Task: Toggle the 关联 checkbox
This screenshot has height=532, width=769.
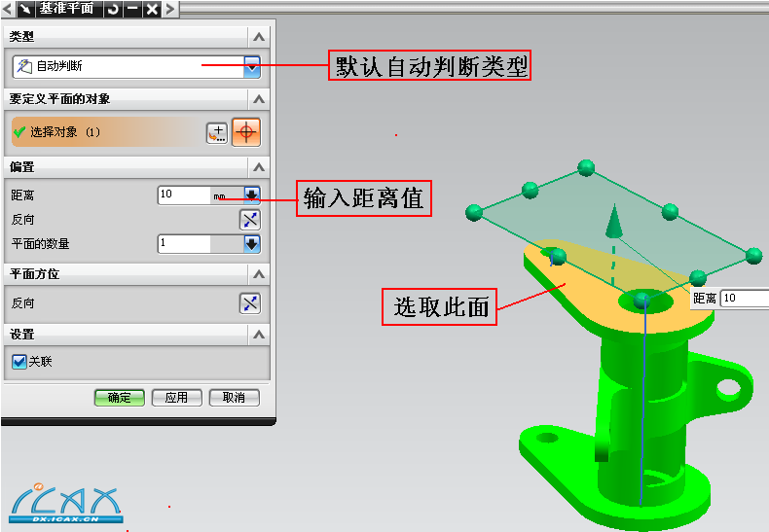Action: (x=19, y=362)
